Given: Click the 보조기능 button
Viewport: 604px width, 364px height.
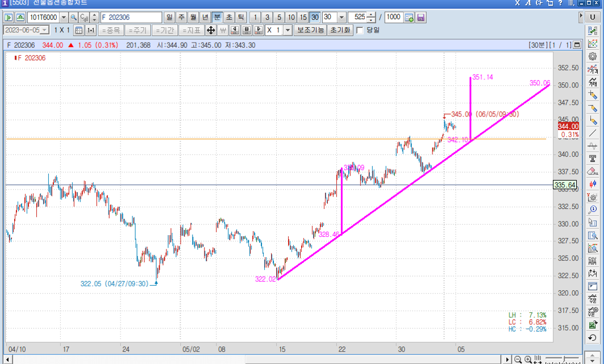Looking at the screenshot, I should [310, 30].
